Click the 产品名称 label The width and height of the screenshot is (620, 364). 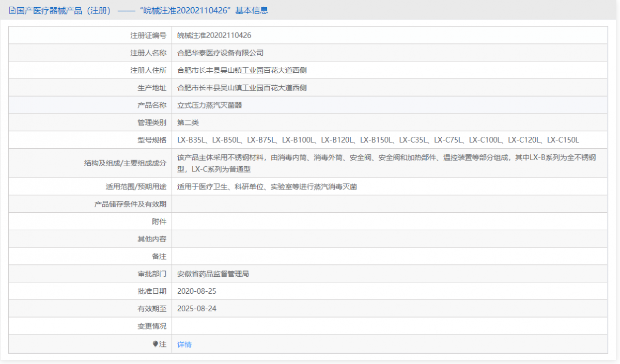tap(152, 105)
